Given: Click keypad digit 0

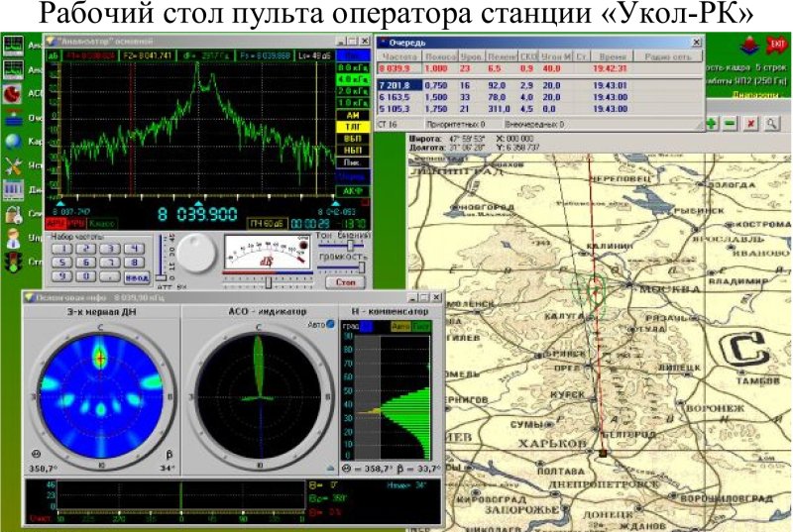Looking at the screenshot, I should coord(85,276).
